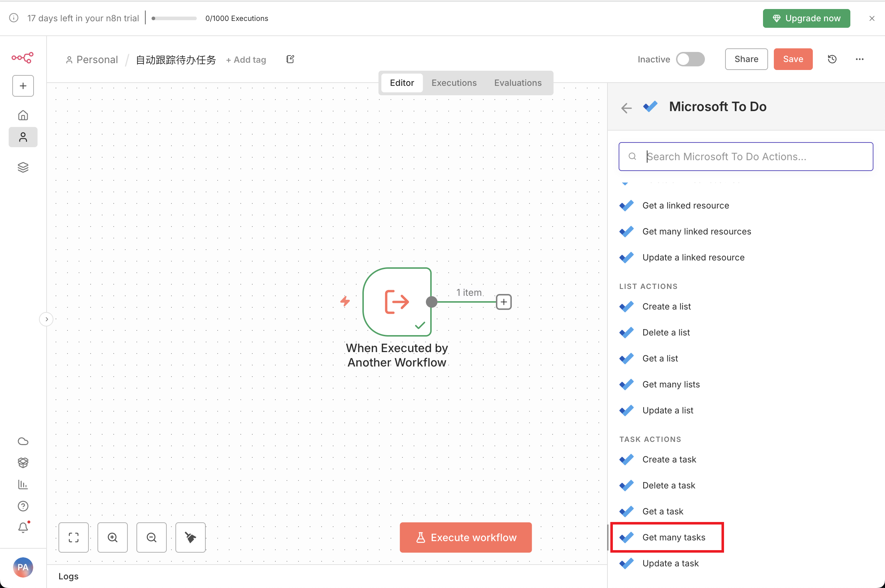Open the notifications bell icon
The width and height of the screenshot is (885, 588).
tap(23, 528)
